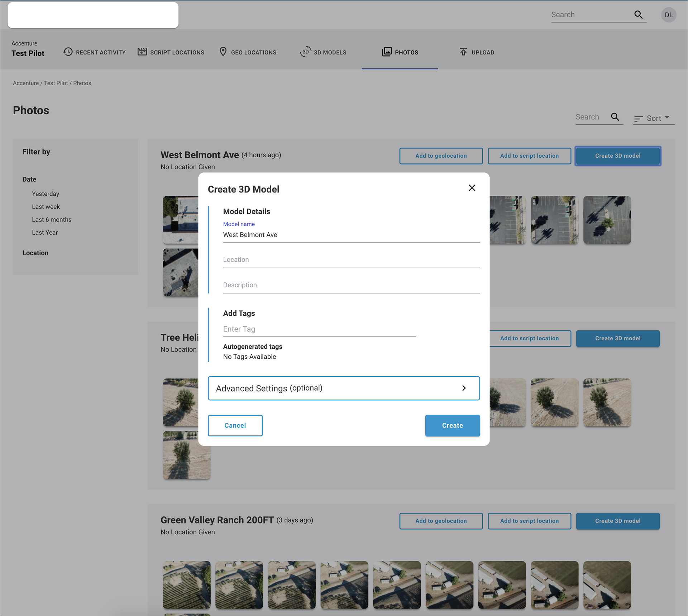Filter photos by Last Year
This screenshot has width=688, height=616.
pyautogui.click(x=45, y=233)
